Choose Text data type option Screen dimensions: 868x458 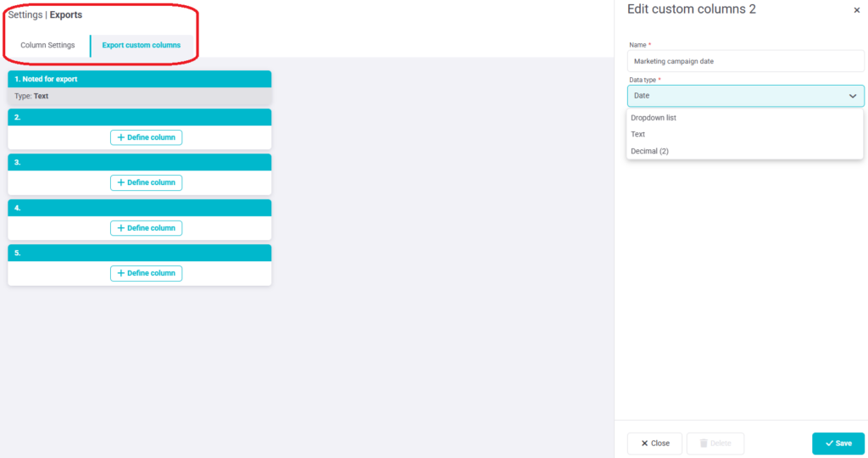coord(744,135)
